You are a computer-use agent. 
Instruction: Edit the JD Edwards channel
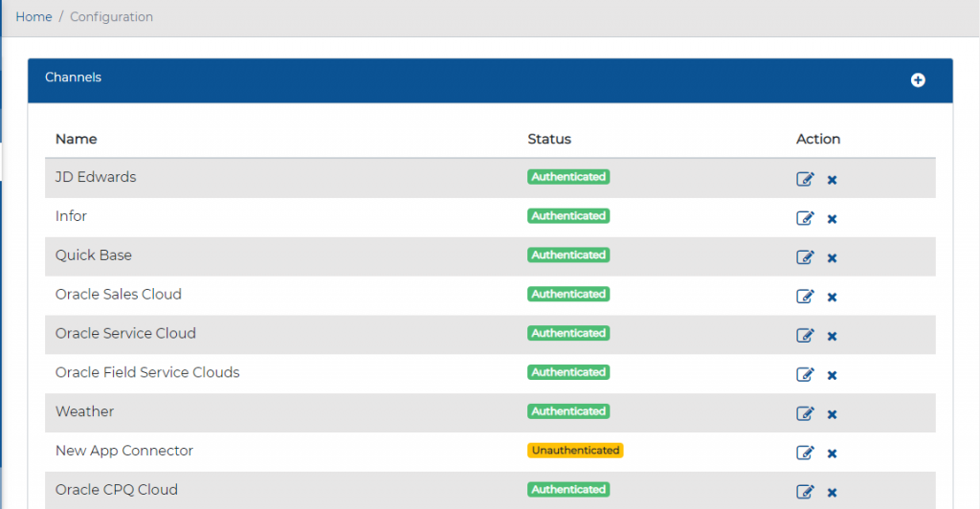[805, 179]
